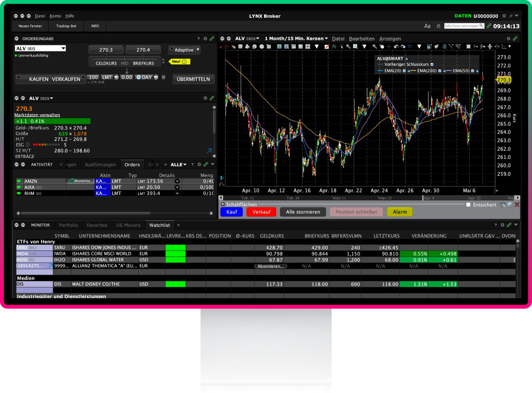The width and height of the screenshot is (532, 393).
Task: Open the chart Anzeigen menu
Action: click(x=390, y=39)
